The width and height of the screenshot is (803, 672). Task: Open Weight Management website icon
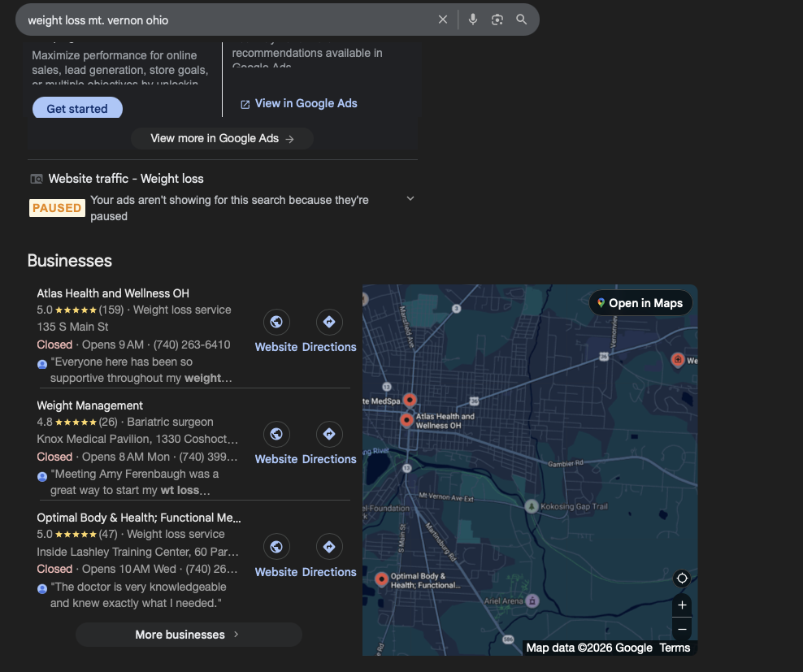(276, 435)
